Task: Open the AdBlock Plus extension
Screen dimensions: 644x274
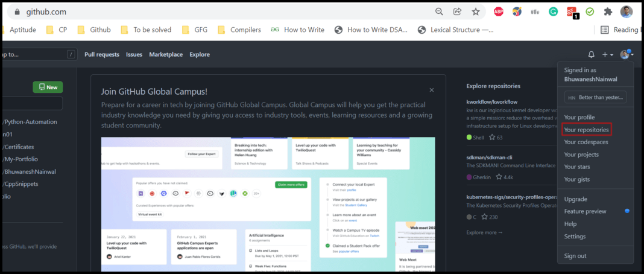Action: (499, 12)
